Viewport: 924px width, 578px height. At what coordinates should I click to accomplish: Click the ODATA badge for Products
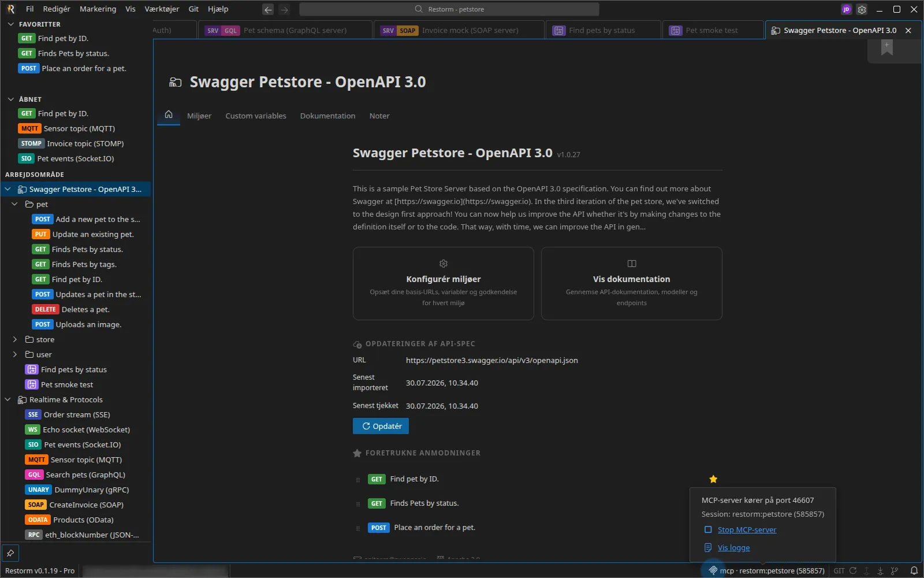click(38, 520)
